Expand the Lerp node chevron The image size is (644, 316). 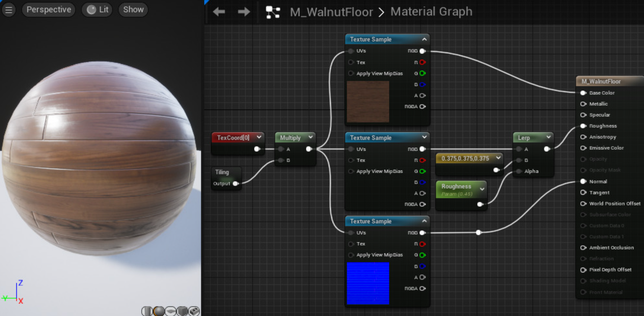click(548, 137)
